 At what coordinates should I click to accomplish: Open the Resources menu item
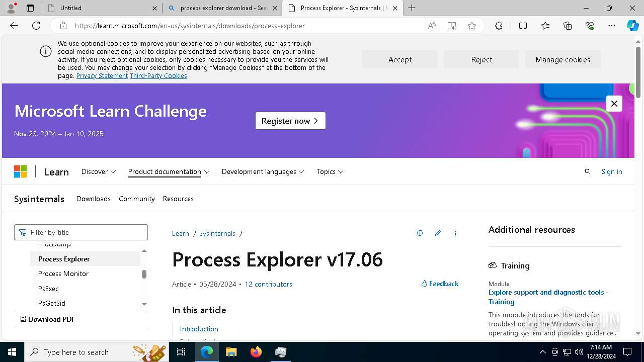pyautogui.click(x=178, y=199)
